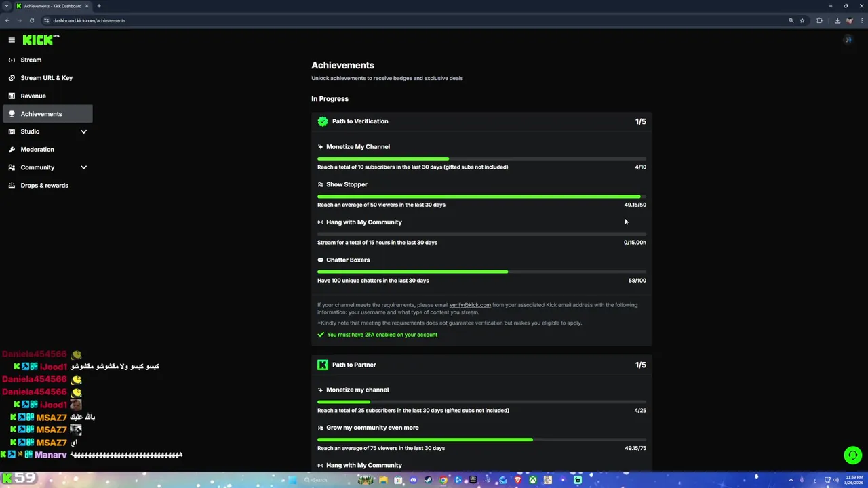Open the taskbar clock and date
This screenshot has width=868, height=488.
click(854, 480)
